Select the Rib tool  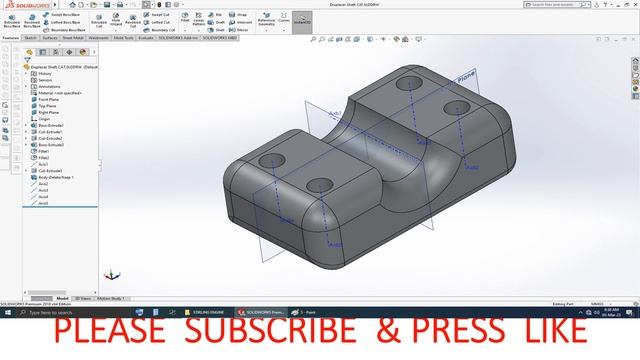[215, 15]
